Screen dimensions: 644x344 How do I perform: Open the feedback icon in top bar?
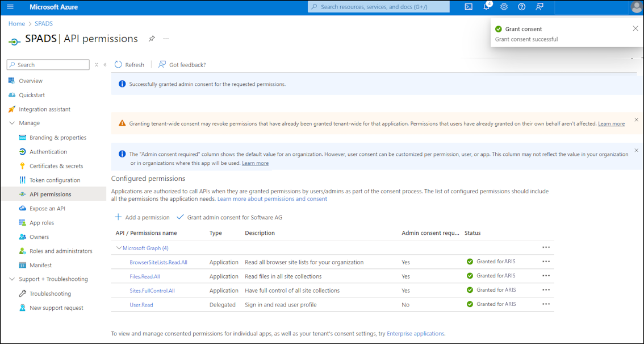540,7
